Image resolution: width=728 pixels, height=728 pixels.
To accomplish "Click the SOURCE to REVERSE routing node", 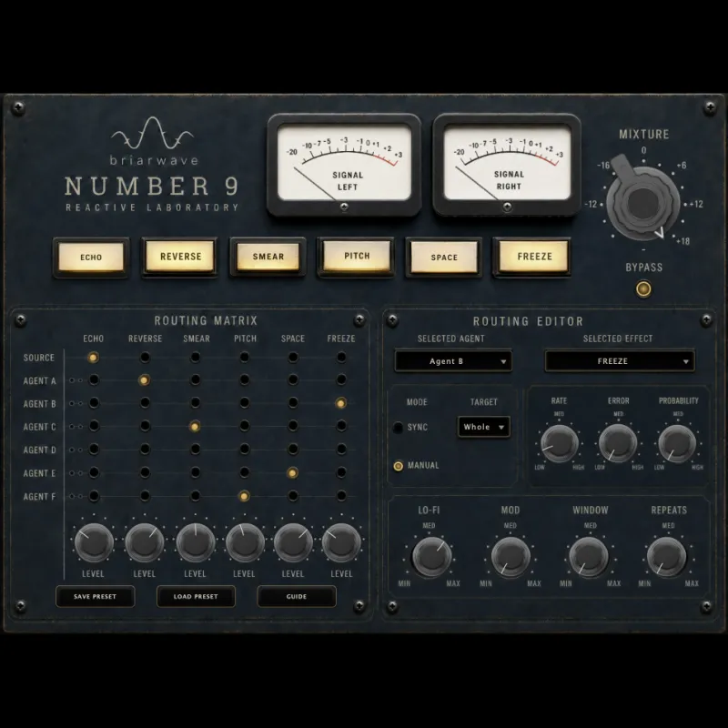I will coord(145,358).
